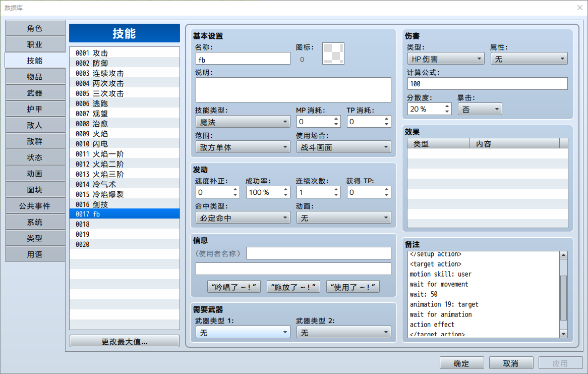
Task: Open the 类型 tab
Action: coord(35,238)
